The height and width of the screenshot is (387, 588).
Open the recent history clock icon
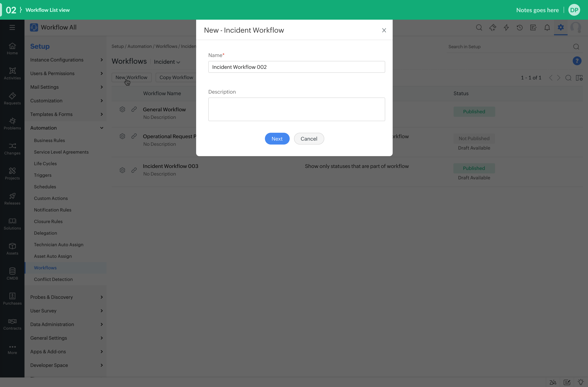point(520,28)
